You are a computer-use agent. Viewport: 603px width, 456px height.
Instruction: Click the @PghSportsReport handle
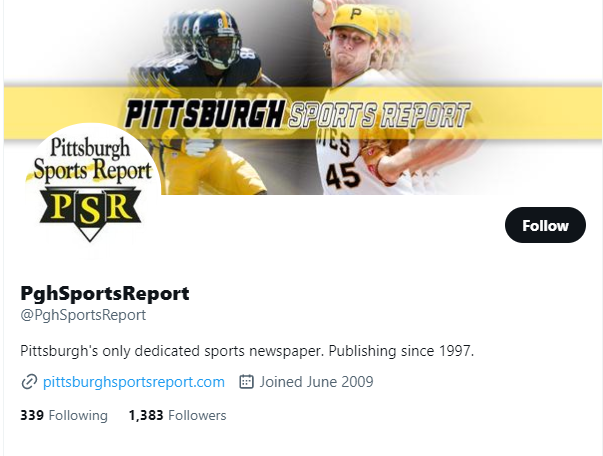point(83,315)
